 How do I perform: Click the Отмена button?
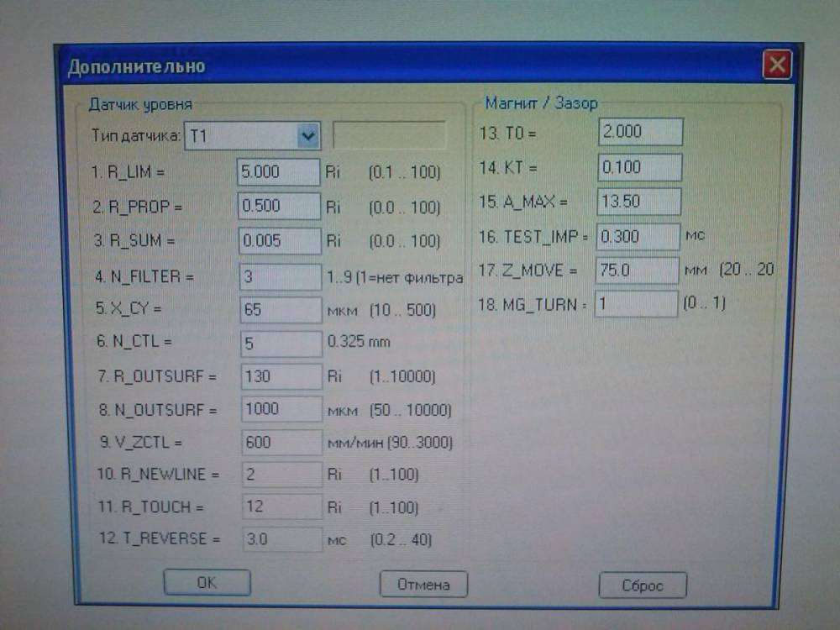coord(423,584)
